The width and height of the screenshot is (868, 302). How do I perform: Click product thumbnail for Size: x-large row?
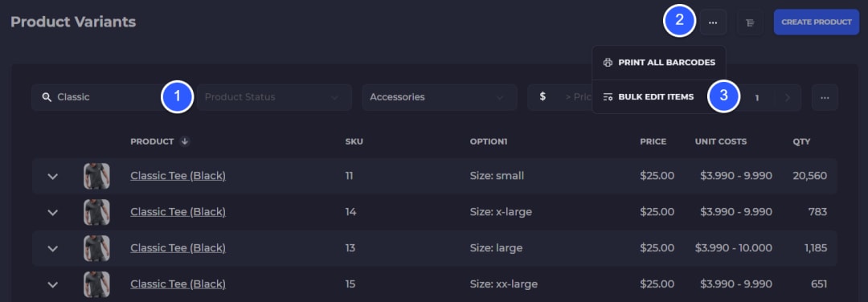pos(96,212)
